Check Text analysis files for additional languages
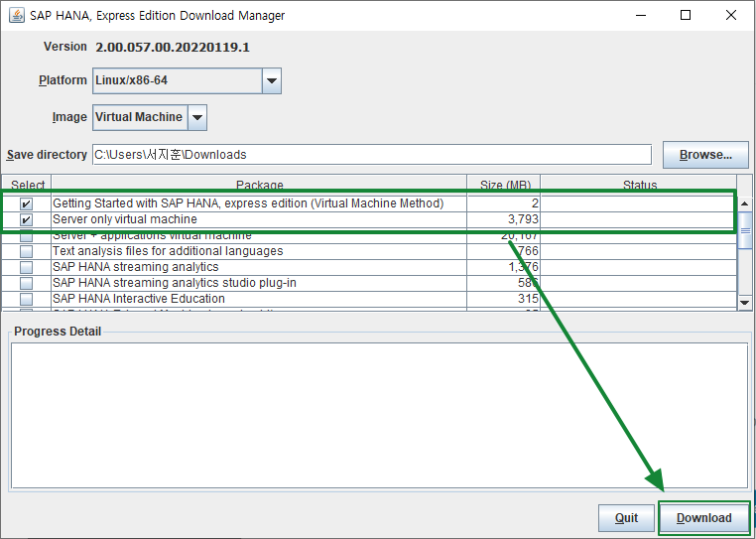This screenshot has height=539, width=756. 26,251
